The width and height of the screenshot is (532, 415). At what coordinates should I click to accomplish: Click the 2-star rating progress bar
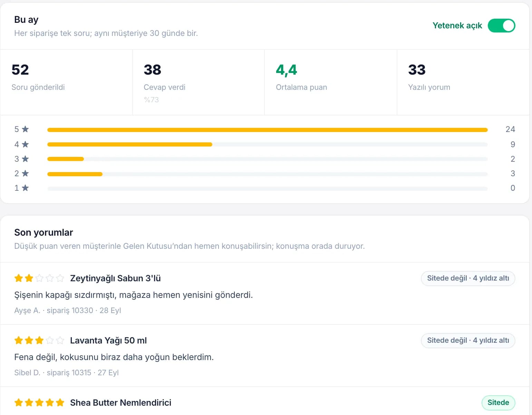click(x=268, y=174)
